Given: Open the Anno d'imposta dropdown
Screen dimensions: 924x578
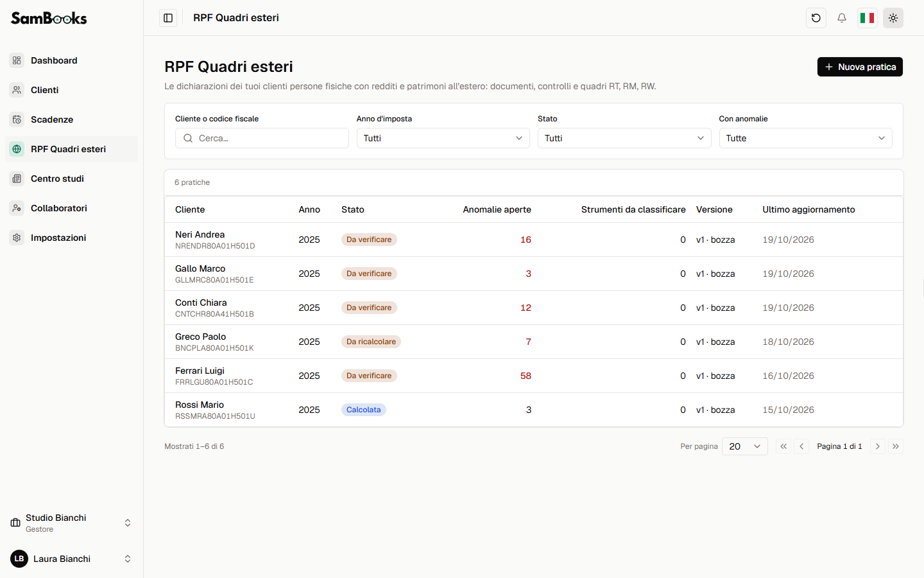Looking at the screenshot, I should [x=443, y=138].
